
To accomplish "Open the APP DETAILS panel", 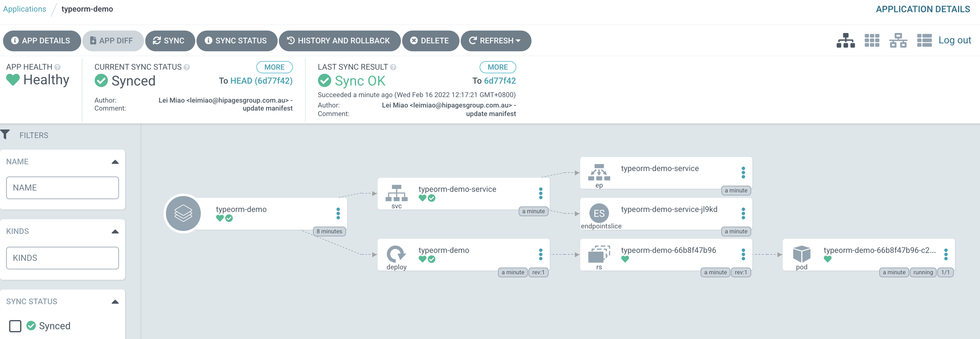I will click(42, 41).
